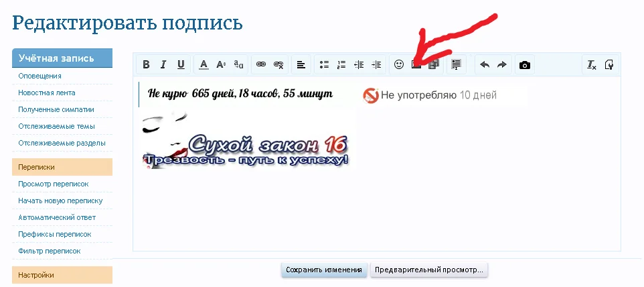The image size is (644, 287).
Task: Open the font size menu
Action: (x=221, y=64)
